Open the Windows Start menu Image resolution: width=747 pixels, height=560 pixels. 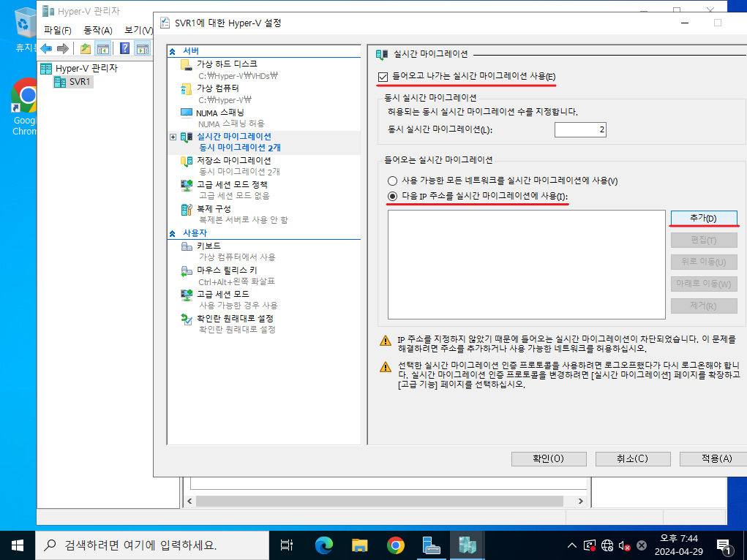click(18, 545)
